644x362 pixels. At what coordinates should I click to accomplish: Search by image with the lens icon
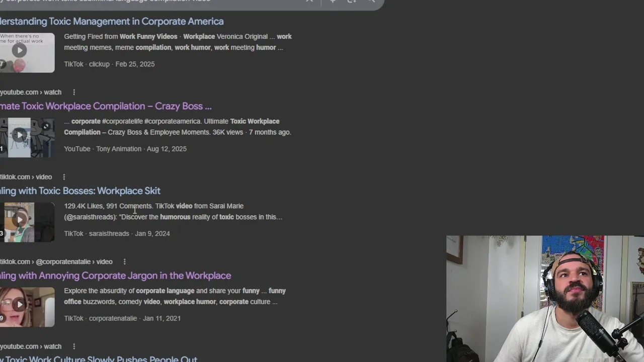pos(352,1)
